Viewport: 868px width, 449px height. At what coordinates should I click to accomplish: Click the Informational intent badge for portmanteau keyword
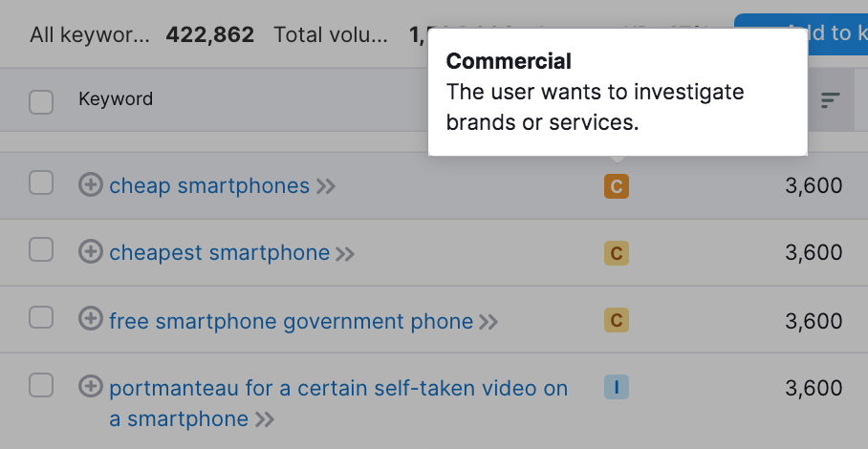(617, 387)
